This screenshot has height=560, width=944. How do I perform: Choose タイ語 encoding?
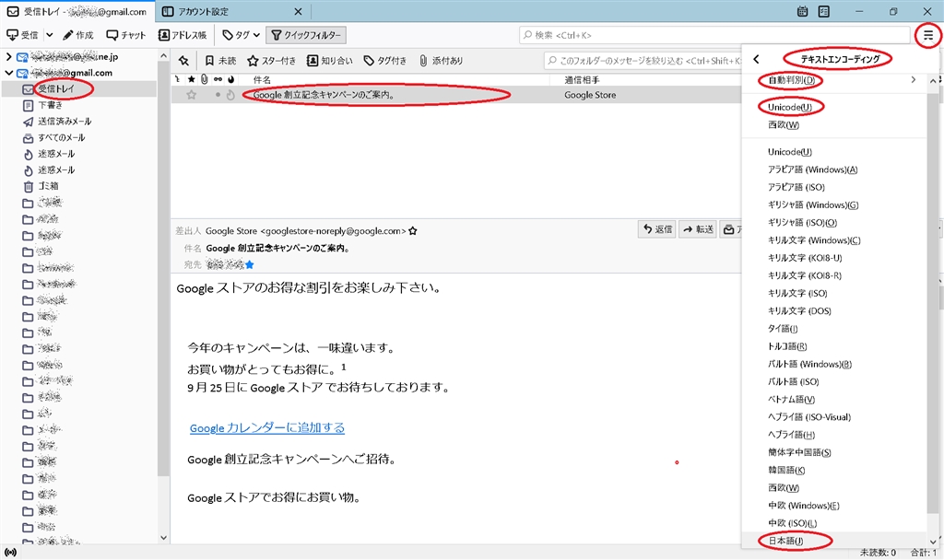(x=783, y=329)
